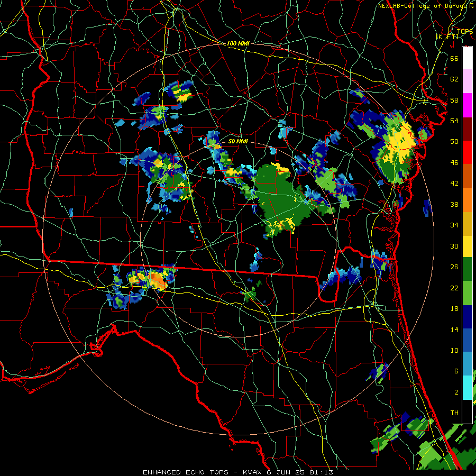This screenshot has width=476, height=476.
Task: Pick the light pink legend swatch
Action: [467, 81]
